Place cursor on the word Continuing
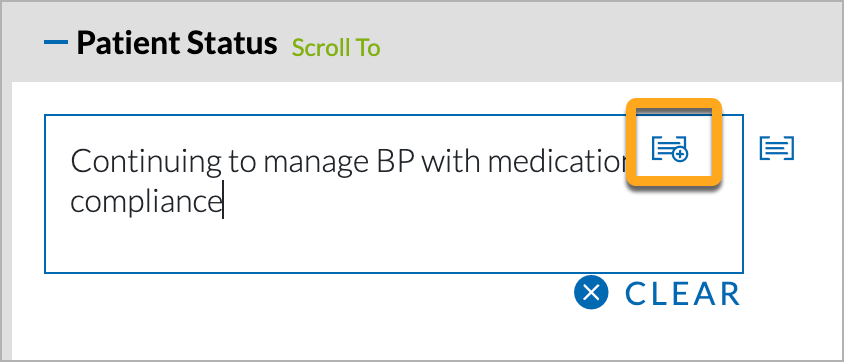Image resolution: width=844 pixels, height=362 pixels. pos(146,161)
